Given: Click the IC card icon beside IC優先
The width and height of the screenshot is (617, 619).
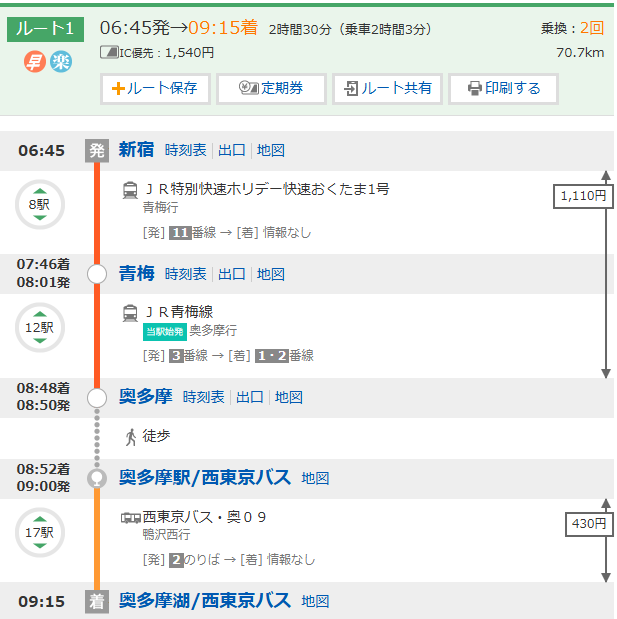Looking at the screenshot, I should 109,52.
